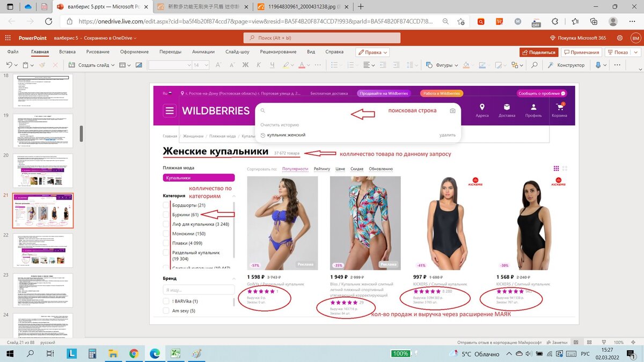The height and width of the screenshot is (362, 644).
Task: Toggle italic К formatting
Action: click(x=259, y=65)
